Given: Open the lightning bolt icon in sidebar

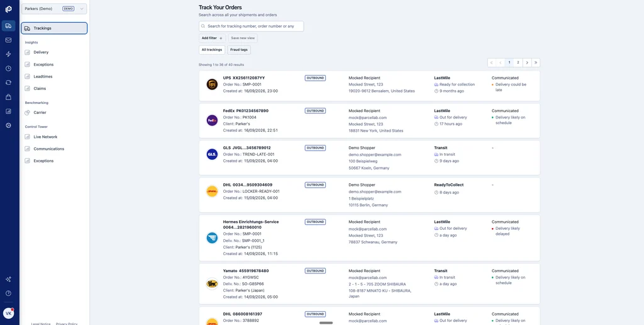Looking at the screenshot, I should pos(8,54).
